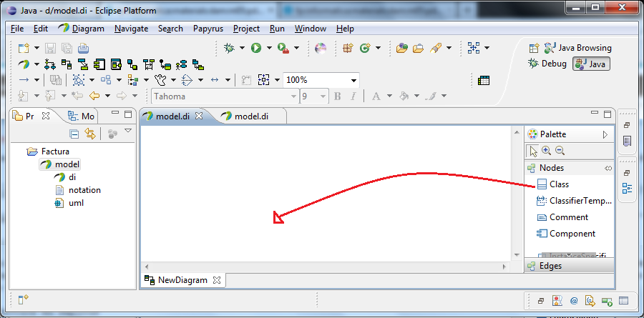Click the palette Zoom Out tool
This screenshot has height=318, width=644.
click(560, 151)
